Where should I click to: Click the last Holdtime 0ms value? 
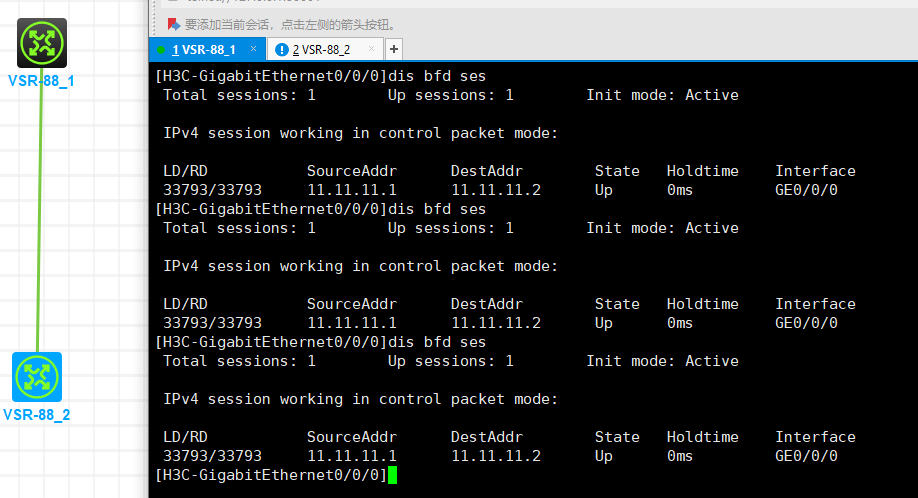coord(680,456)
